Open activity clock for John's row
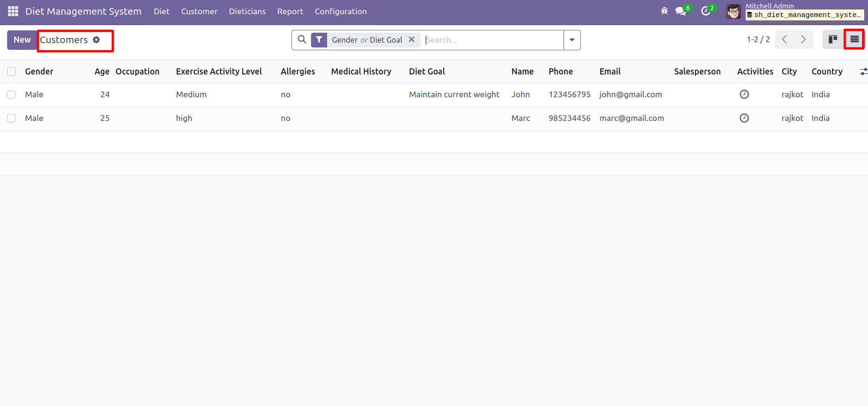Image resolution: width=868 pixels, height=406 pixels. [744, 94]
